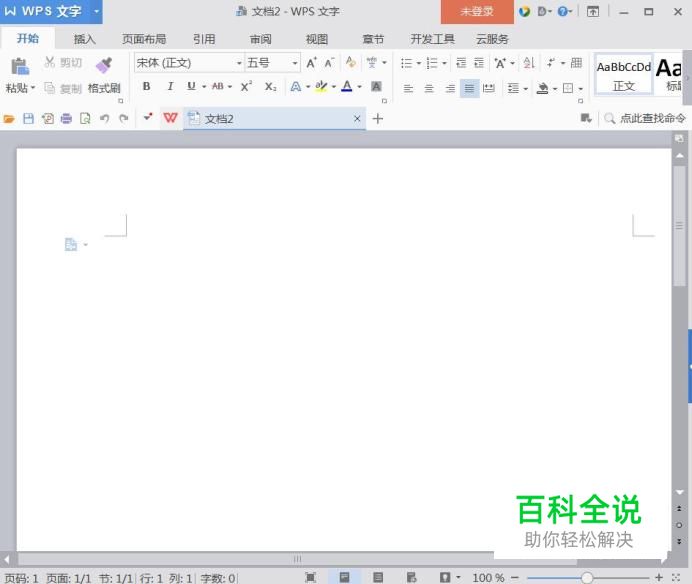Click the full screen view status icon
Screen dimensions: 692x584
[311, 577]
